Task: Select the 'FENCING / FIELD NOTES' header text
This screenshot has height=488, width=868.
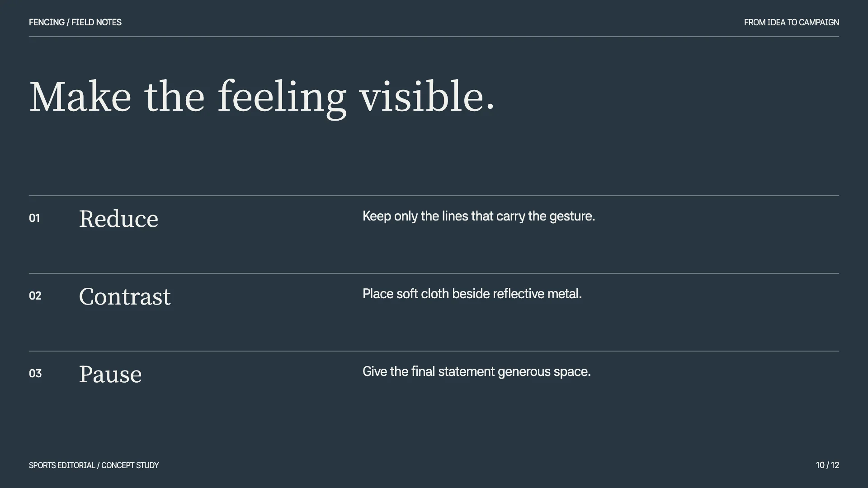Action: (x=75, y=22)
